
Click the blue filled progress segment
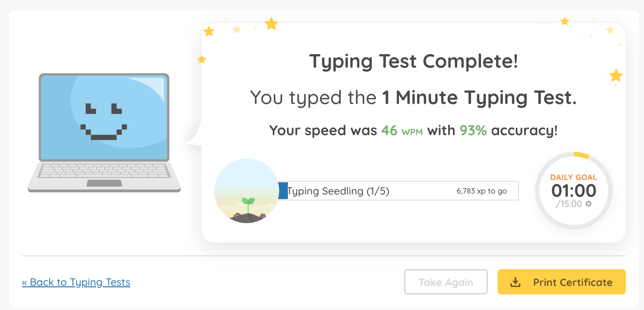[x=283, y=191]
